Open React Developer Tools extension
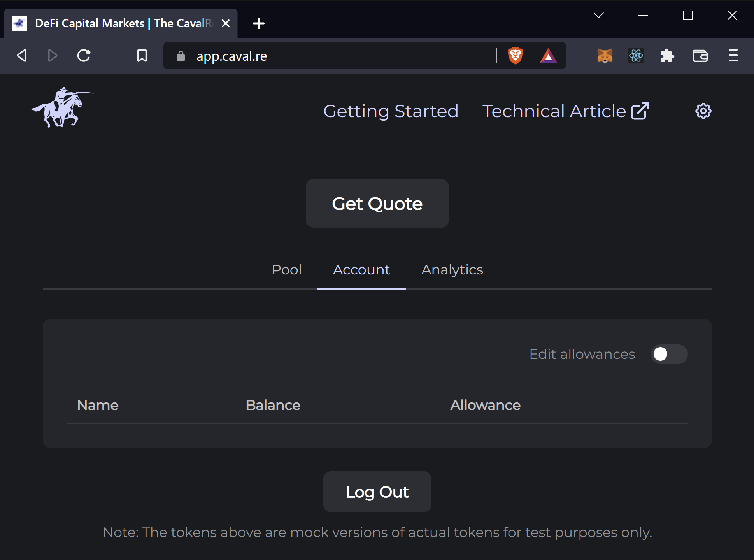Screen dimensions: 754x560 (x=636, y=56)
